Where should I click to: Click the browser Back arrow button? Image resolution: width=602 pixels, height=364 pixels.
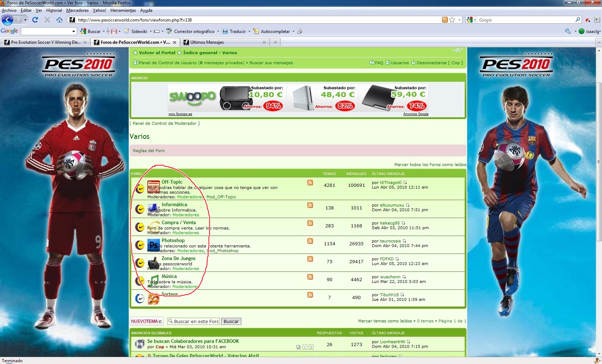(x=8, y=20)
